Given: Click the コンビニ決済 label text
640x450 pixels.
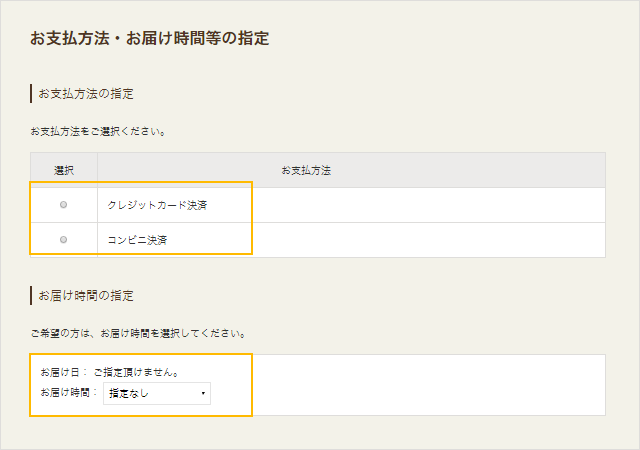Looking at the screenshot, I should (137, 240).
